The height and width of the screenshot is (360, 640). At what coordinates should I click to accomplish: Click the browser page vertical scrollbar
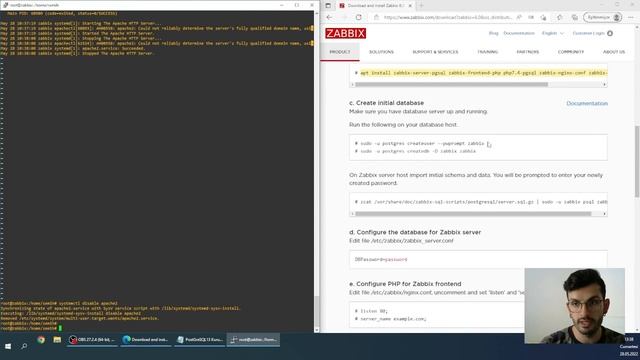pyautogui.click(x=637, y=161)
